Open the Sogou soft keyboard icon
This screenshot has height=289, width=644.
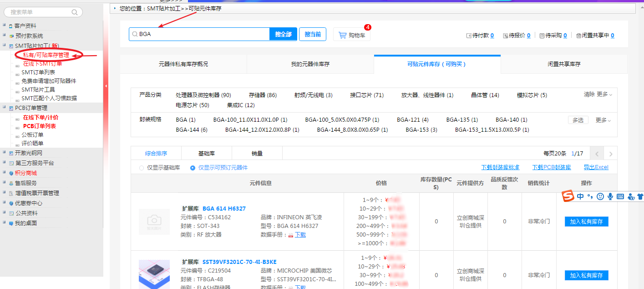click(620, 196)
